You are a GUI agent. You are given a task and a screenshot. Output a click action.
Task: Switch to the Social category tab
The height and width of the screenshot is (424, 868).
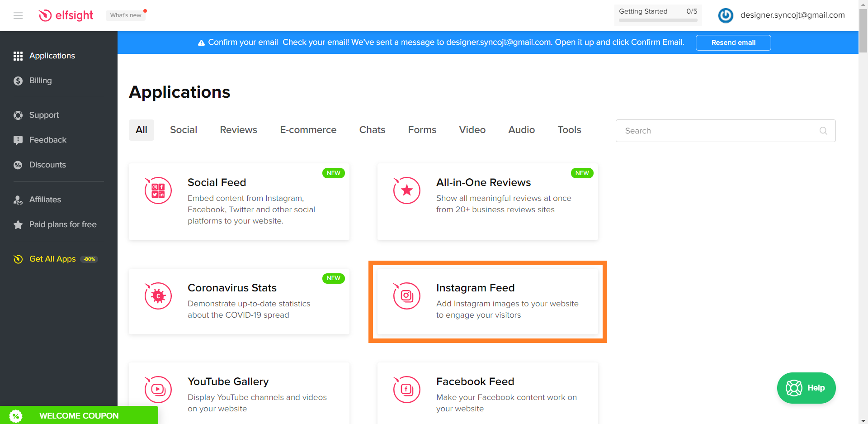[x=184, y=130]
